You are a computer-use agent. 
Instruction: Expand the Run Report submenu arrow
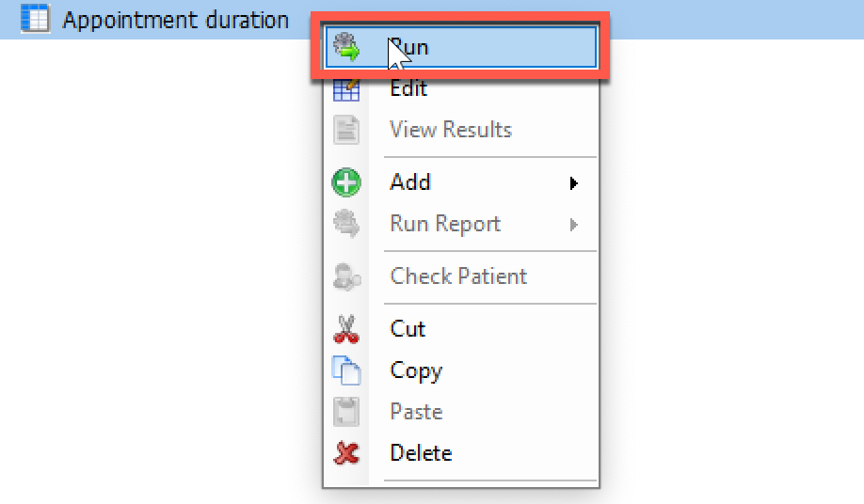[573, 225]
